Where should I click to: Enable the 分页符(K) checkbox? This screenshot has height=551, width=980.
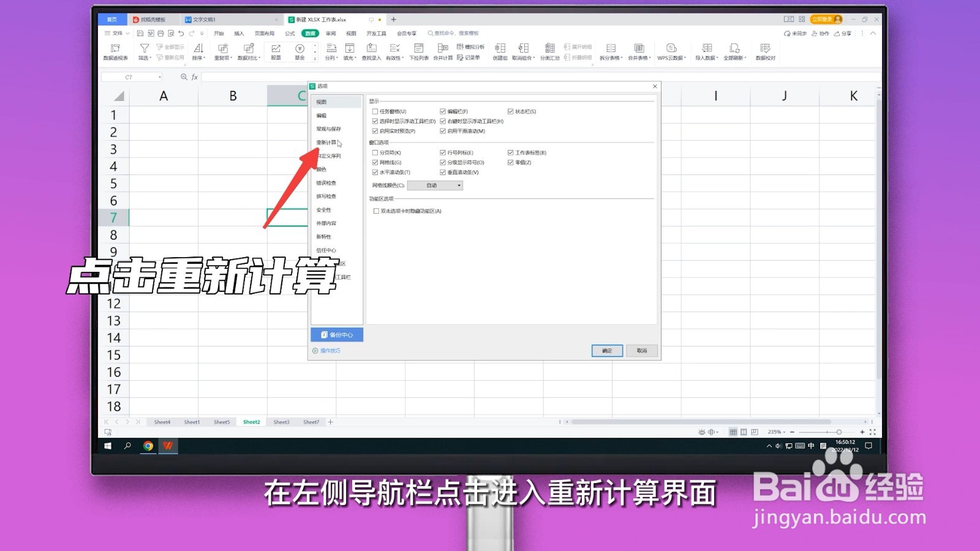coord(375,152)
